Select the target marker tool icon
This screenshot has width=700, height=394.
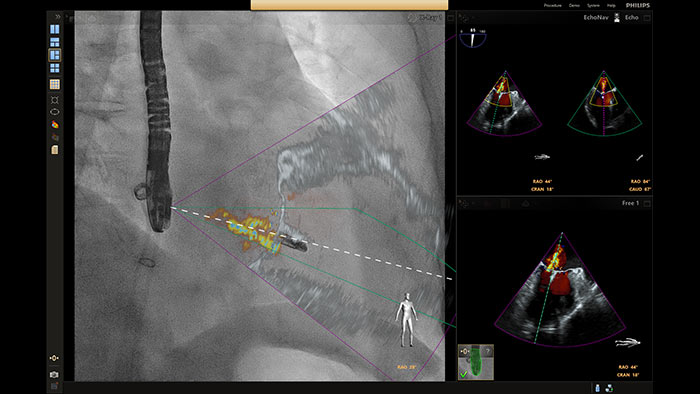click(x=54, y=100)
